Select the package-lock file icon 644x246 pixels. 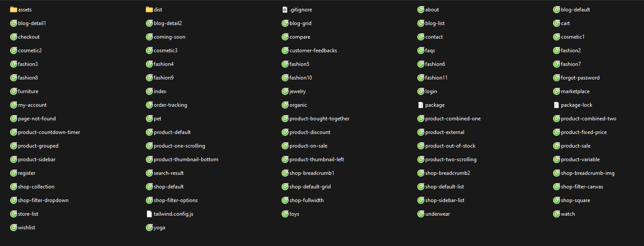coord(556,105)
